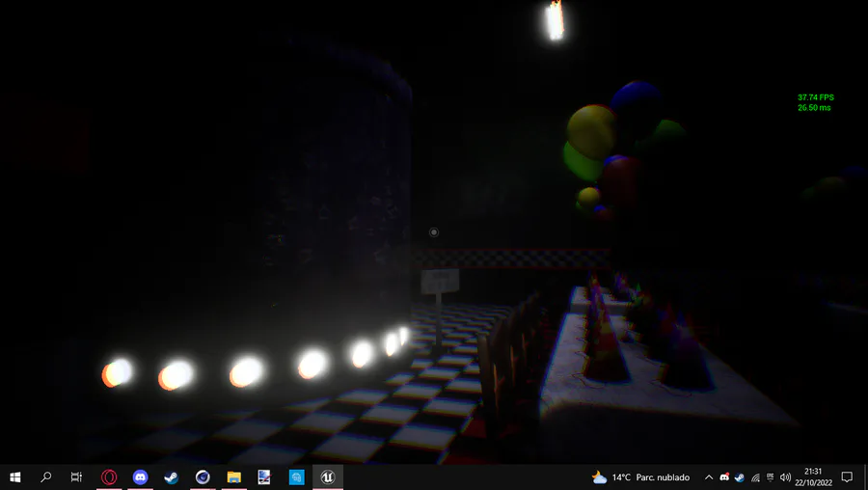
Task: Click the 'Parc. nublado' weather text
Action: (663, 477)
